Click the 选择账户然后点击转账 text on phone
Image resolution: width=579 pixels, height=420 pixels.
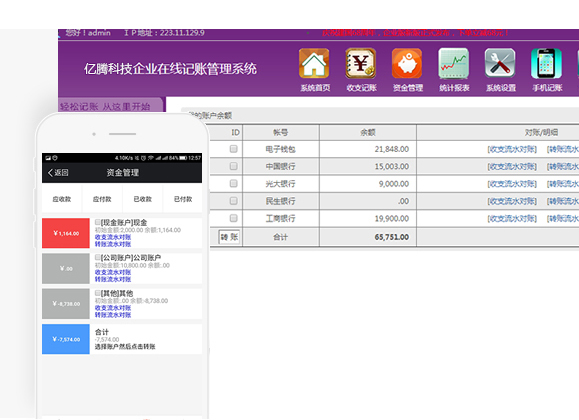[125, 346]
